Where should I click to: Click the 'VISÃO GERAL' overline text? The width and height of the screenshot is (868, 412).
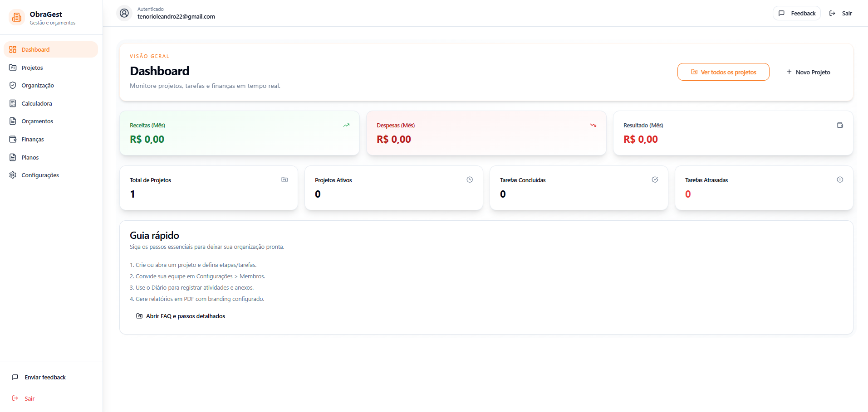149,56
